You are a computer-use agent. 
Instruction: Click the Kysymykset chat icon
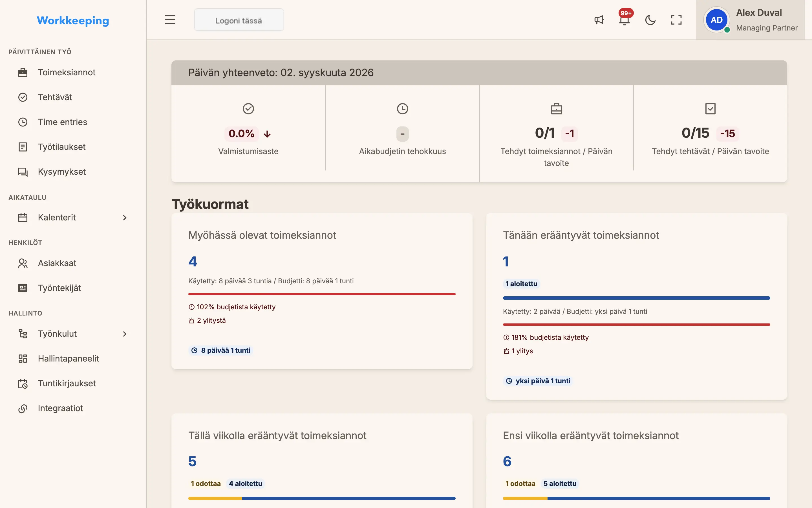[x=23, y=172]
